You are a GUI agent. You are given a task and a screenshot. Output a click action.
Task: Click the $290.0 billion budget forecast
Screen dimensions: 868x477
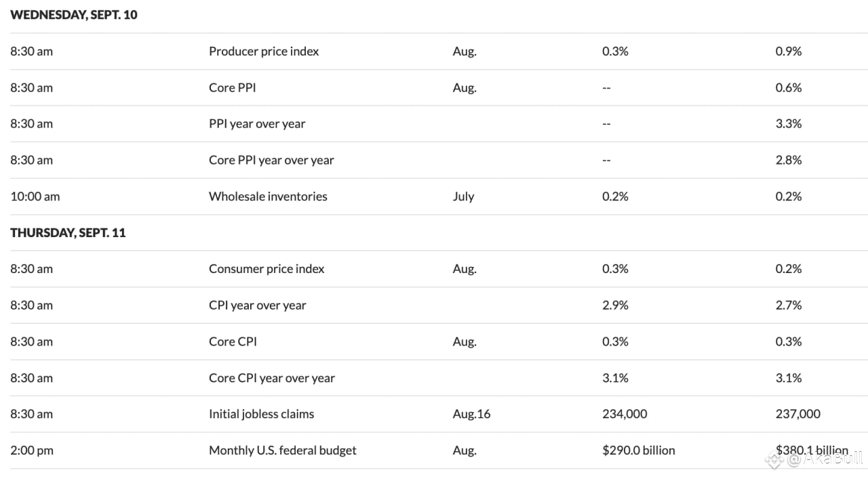(638, 451)
